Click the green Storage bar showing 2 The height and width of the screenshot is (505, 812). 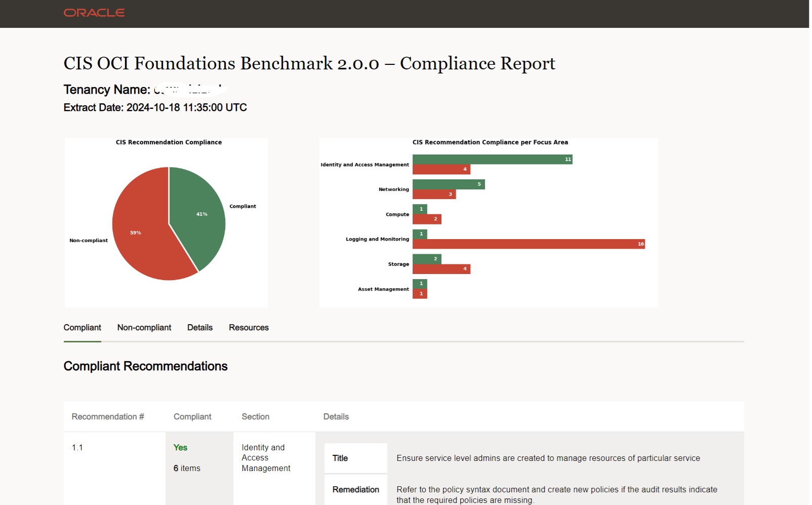pyautogui.click(x=427, y=259)
